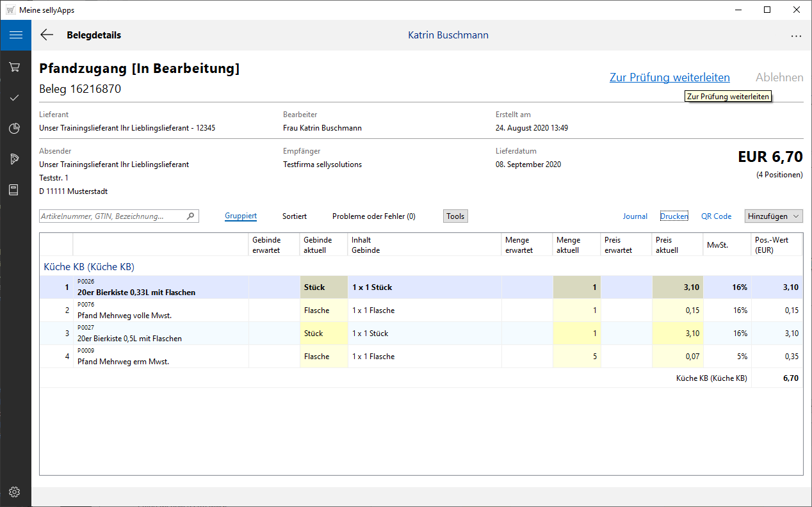Switch to Sortiert view
This screenshot has height=507, width=812.
[295, 216]
